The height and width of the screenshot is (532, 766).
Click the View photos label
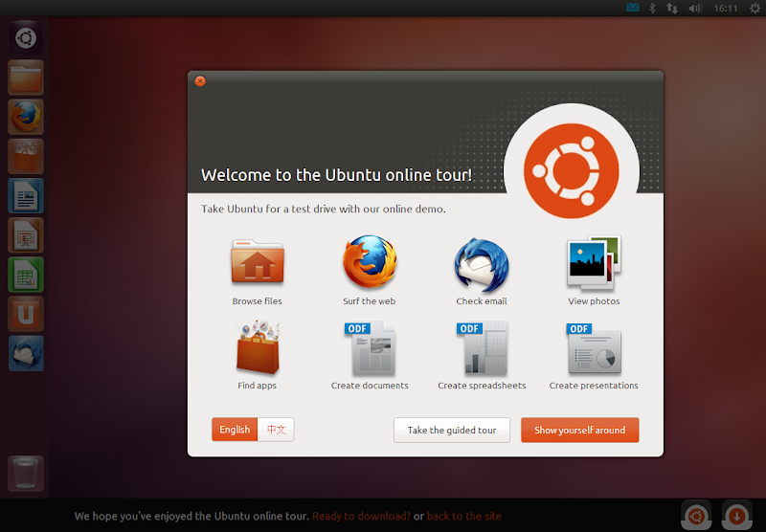(594, 301)
